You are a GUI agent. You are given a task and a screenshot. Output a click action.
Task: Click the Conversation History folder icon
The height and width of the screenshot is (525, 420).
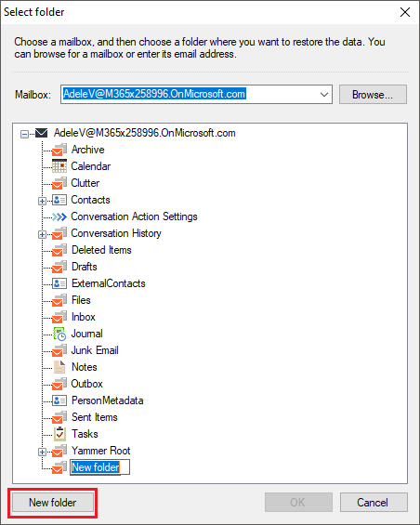(x=59, y=233)
